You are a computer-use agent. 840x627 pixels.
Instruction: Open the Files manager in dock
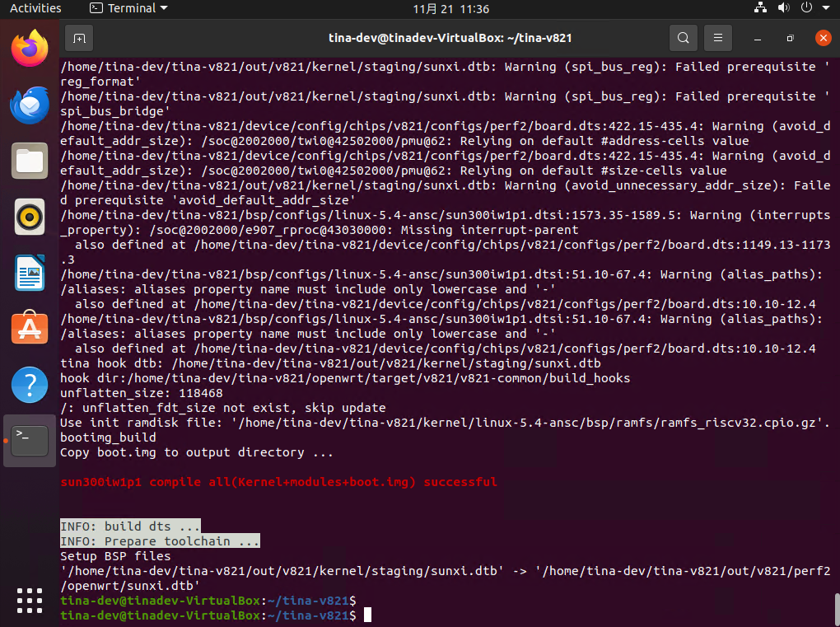(x=30, y=161)
